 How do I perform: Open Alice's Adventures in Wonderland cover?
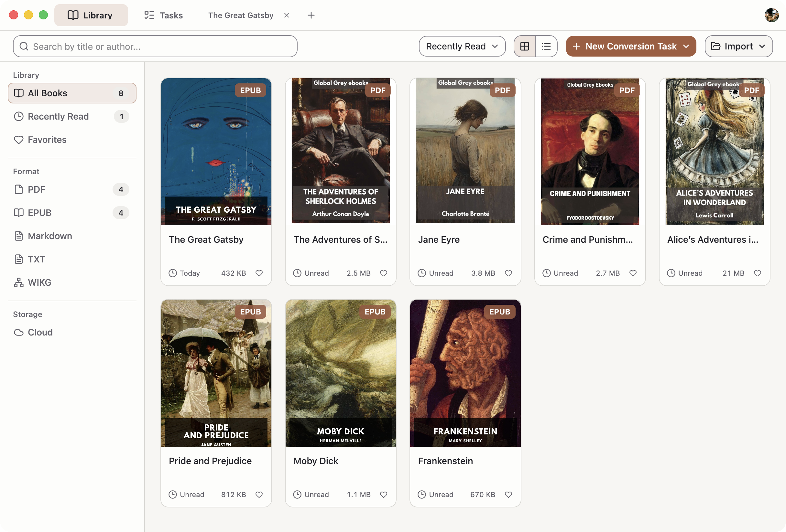(x=714, y=152)
